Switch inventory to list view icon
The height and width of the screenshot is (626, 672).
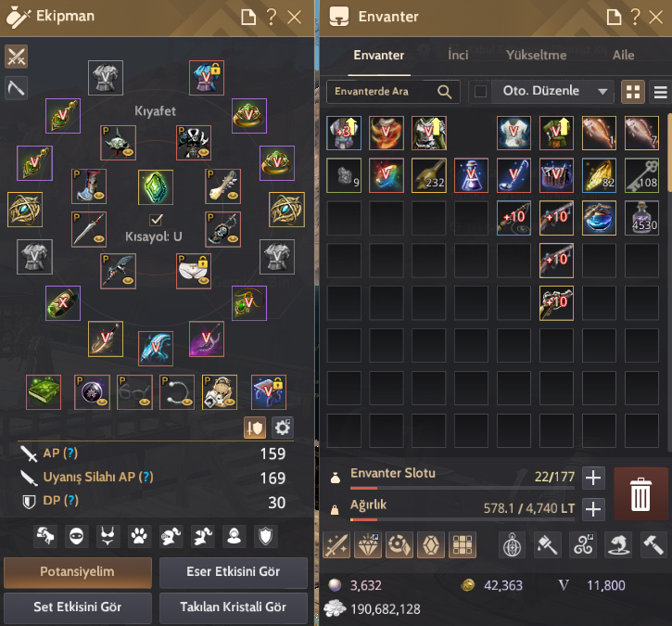(660, 92)
